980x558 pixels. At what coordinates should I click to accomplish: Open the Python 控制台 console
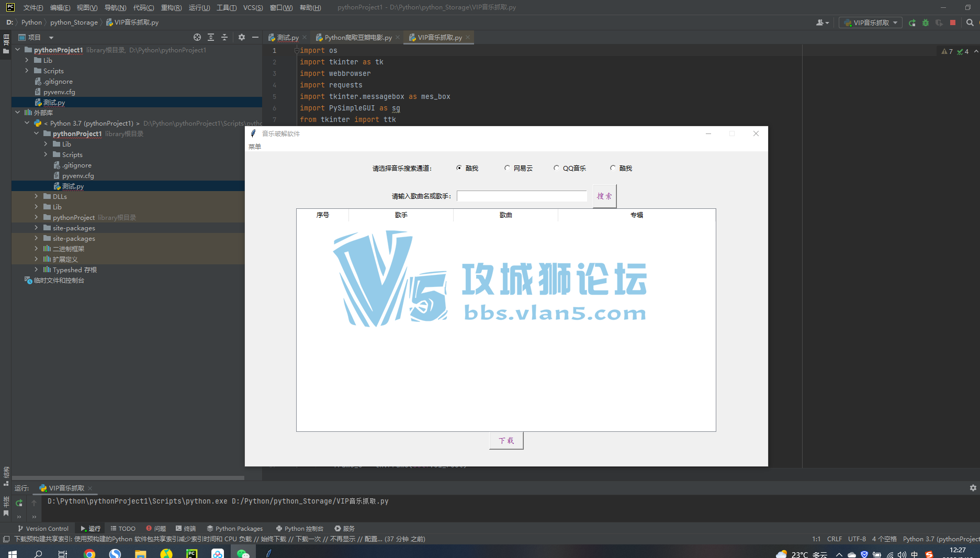point(299,528)
